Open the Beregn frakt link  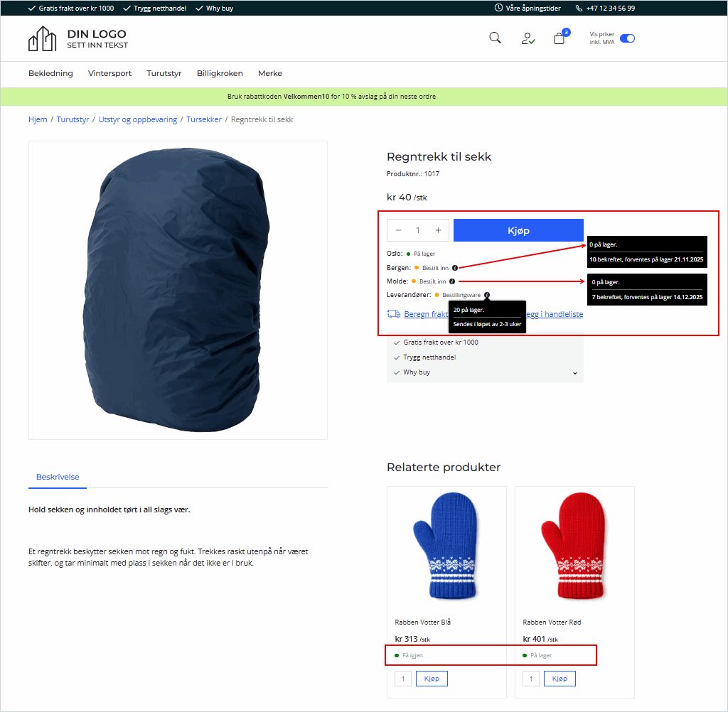tap(427, 313)
